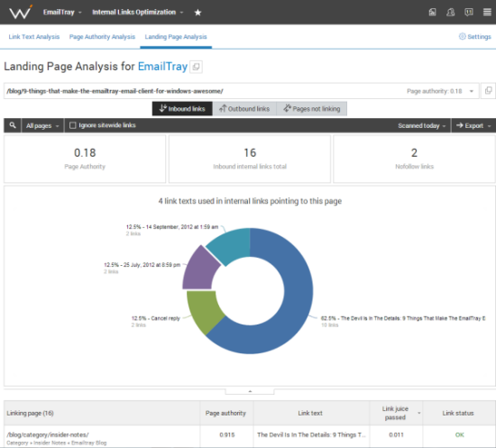Open /blog/category/insider-notes/ linking page
The width and height of the screenshot is (496, 448).
pyautogui.click(x=48, y=434)
